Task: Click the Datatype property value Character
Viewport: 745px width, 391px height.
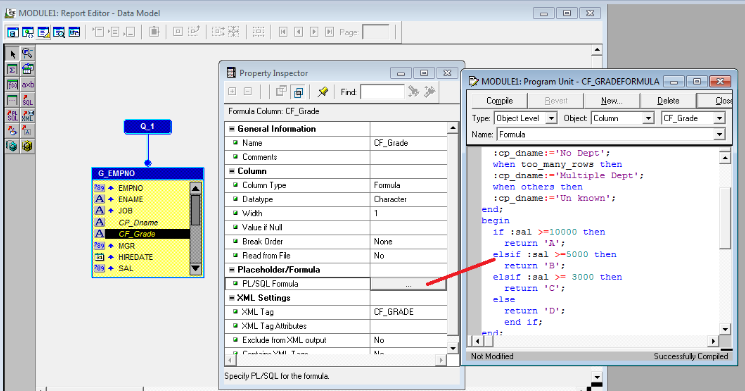Action: coord(409,200)
